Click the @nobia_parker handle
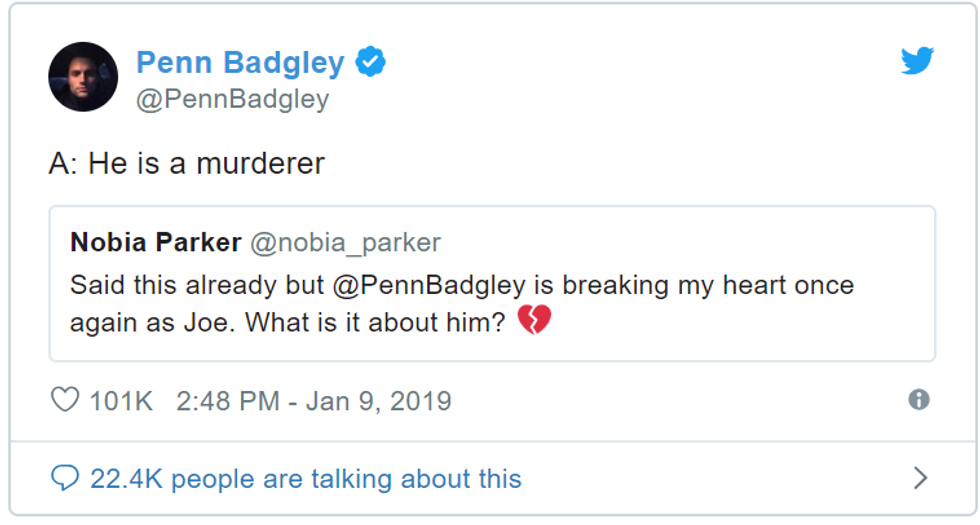980x525 pixels. pos(344,243)
